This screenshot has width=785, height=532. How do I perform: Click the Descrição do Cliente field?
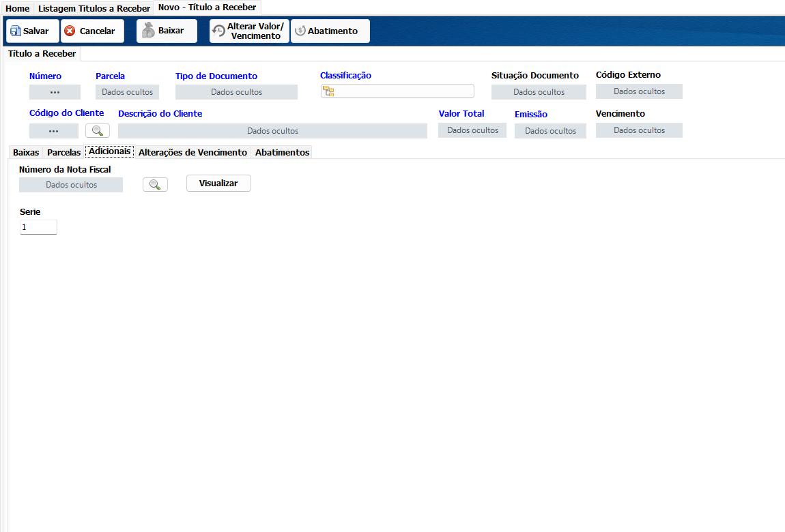point(273,131)
